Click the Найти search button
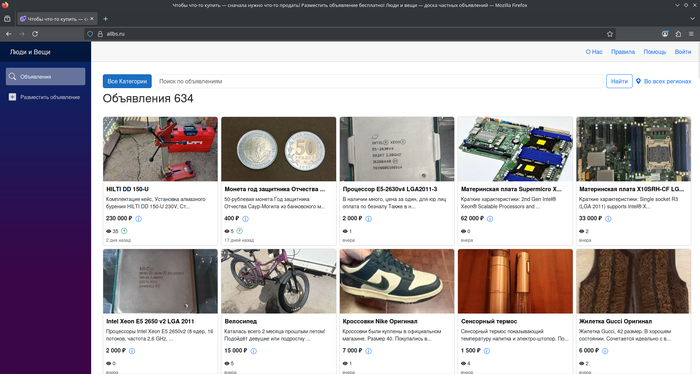700x374 pixels. pyautogui.click(x=619, y=81)
